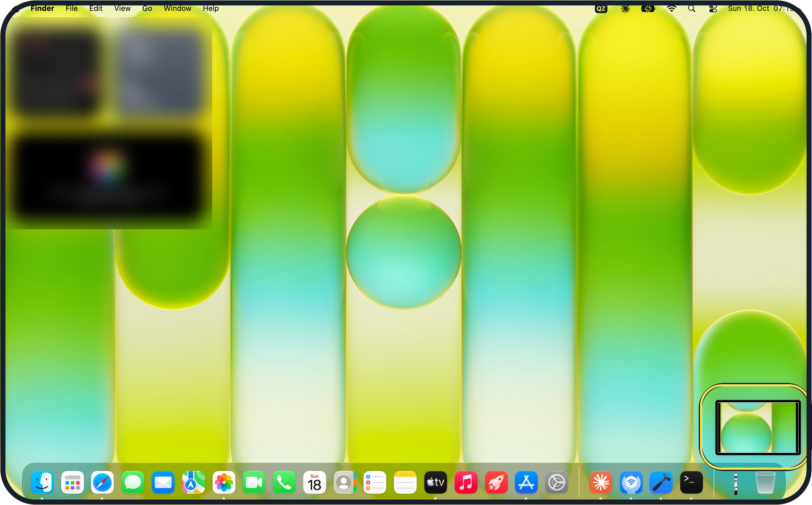The width and height of the screenshot is (812, 505).
Task: Open the Go menu
Action: [x=147, y=8]
